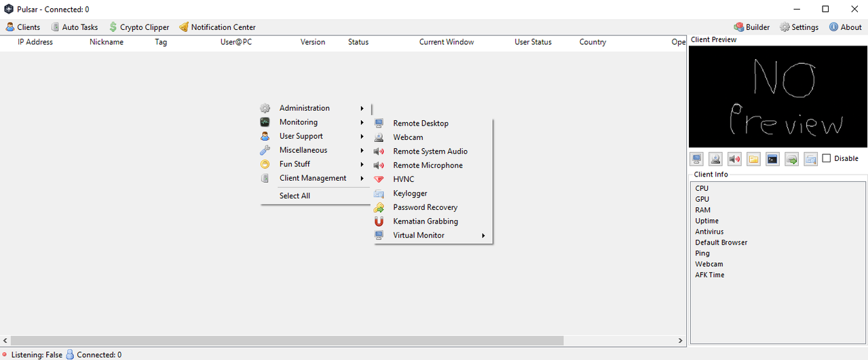868x360 pixels.
Task: Click the No Preview client thumbnail
Action: click(x=778, y=96)
